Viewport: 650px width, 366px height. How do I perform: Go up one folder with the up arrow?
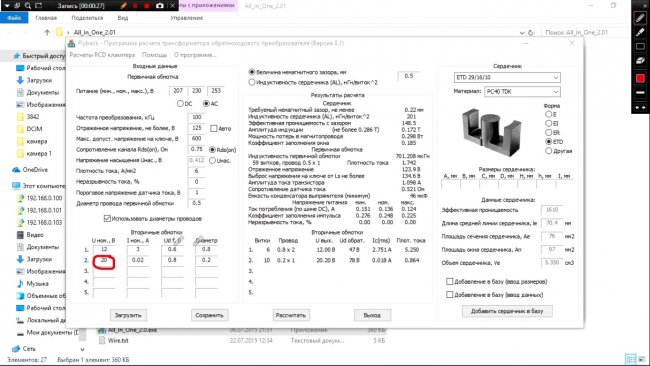[x=47, y=32]
